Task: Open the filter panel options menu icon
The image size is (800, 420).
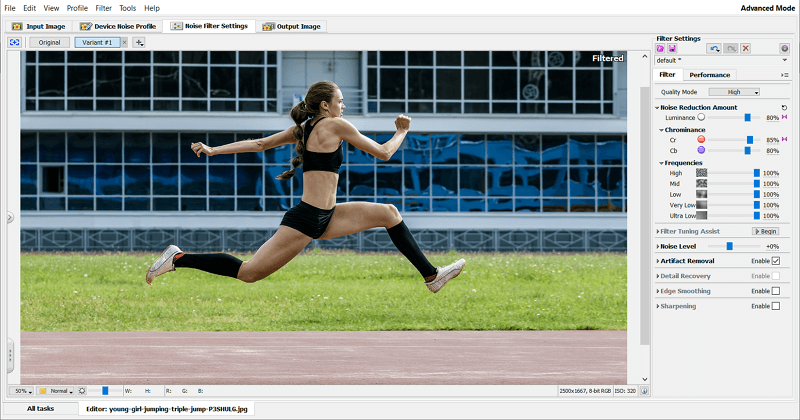Action: [x=785, y=75]
